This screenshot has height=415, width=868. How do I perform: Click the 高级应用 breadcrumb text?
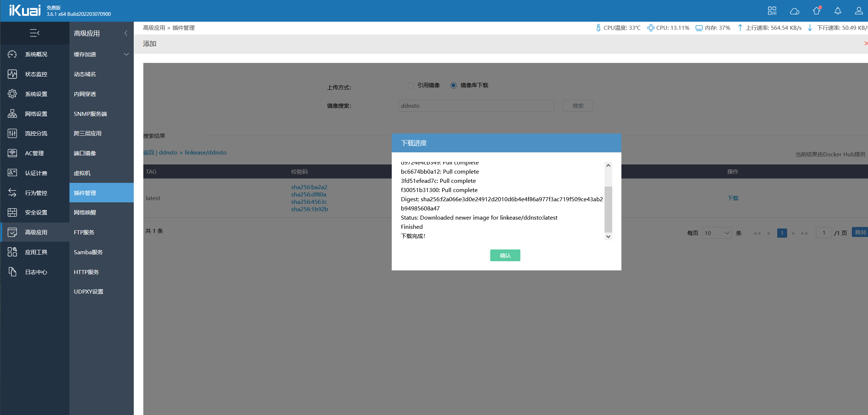pyautogui.click(x=154, y=28)
